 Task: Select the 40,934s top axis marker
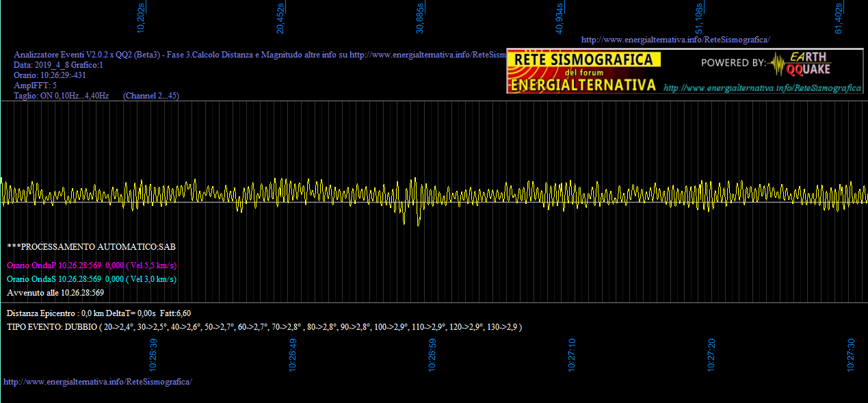point(560,18)
